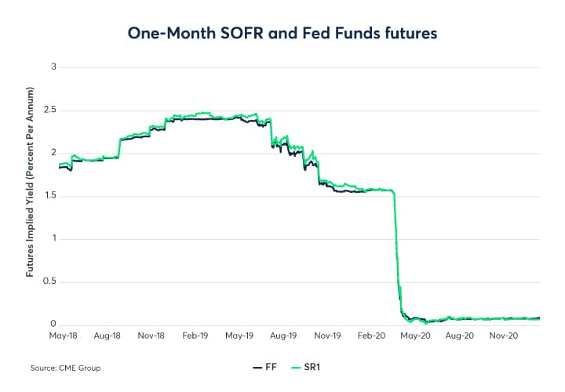Click the y-axis title Futures Implied Yield
This screenshot has height=392, width=565.
point(30,196)
